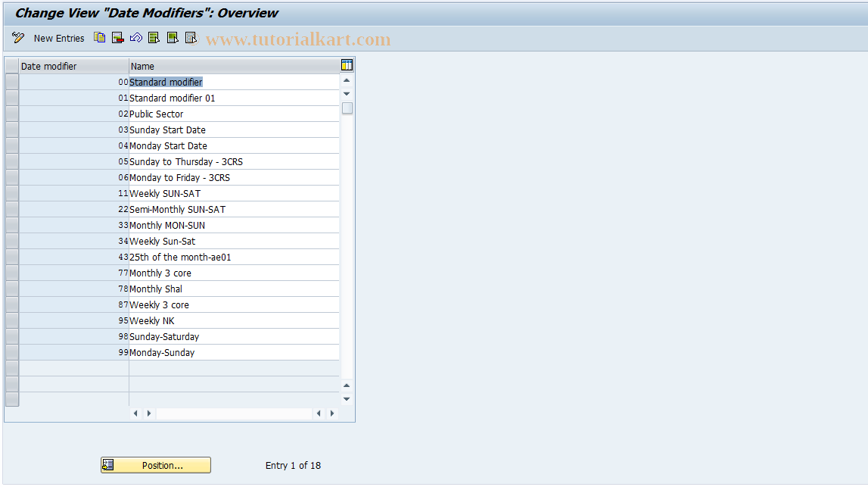
Task: Click the far-right horizontal scroll right arrow
Action: [x=332, y=414]
